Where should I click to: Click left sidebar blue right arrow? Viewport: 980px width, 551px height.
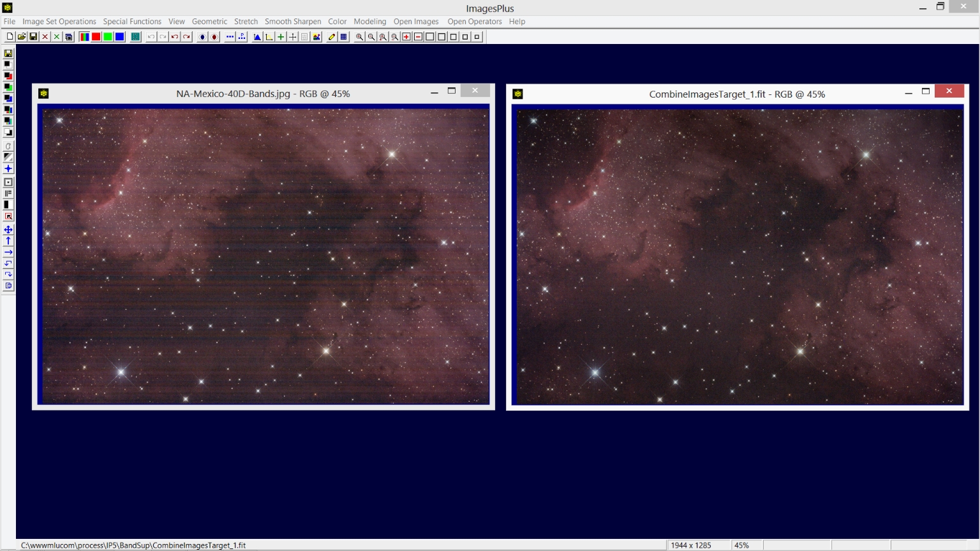point(8,253)
